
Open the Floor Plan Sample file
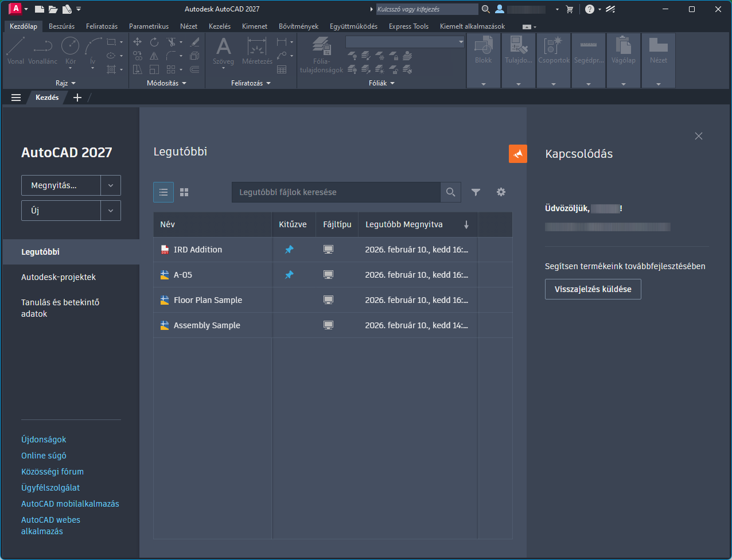click(x=208, y=300)
